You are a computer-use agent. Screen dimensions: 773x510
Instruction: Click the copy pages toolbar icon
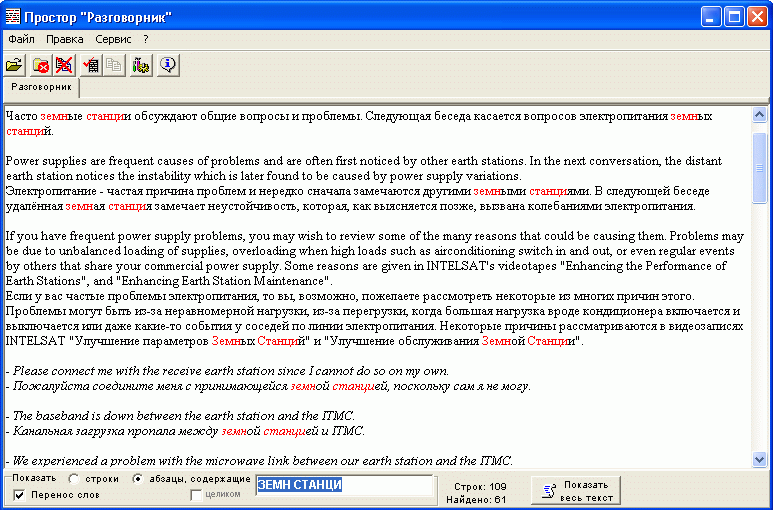114,65
